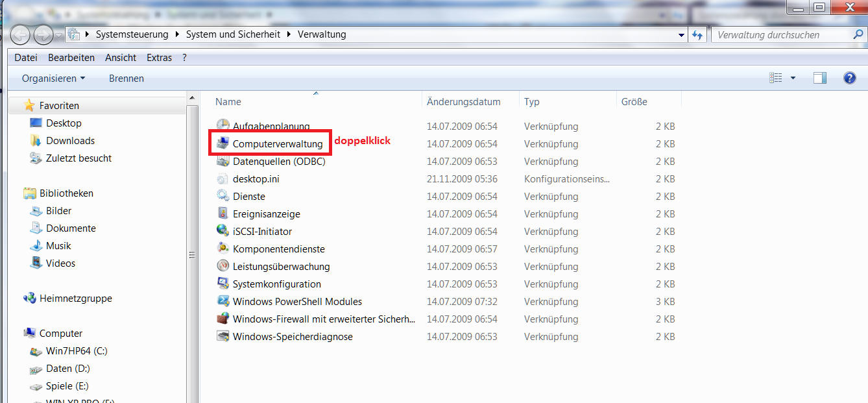
Task: Click the refresh arrows button
Action: 697,34
